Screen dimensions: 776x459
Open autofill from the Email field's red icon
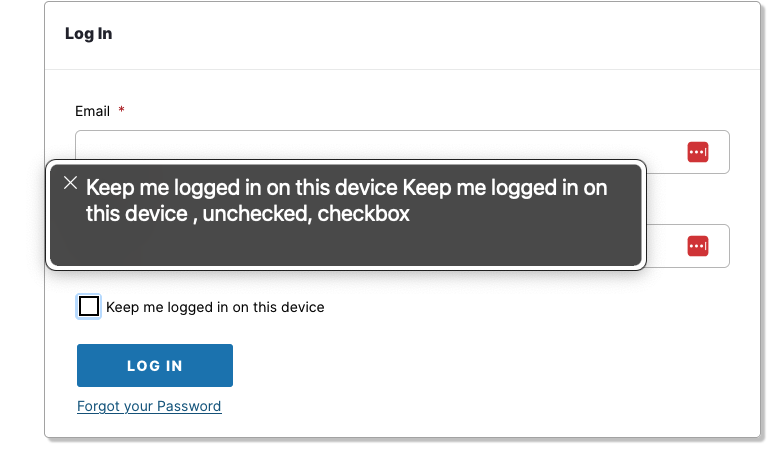coord(698,152)
